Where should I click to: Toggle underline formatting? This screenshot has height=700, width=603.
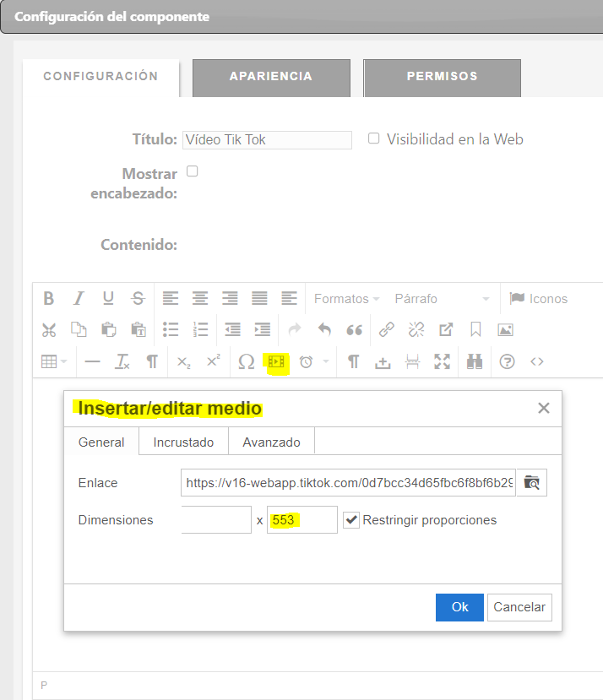point(108,298)
